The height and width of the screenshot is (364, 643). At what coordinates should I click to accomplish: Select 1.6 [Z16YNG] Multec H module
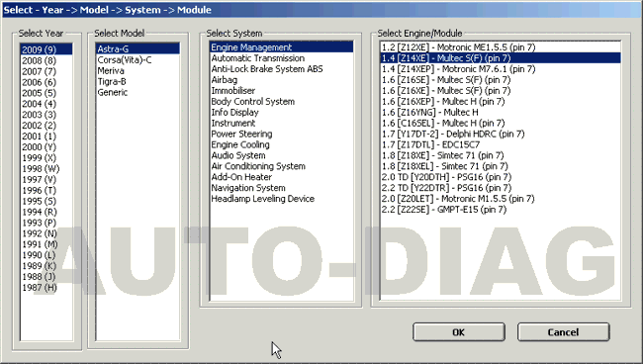click(501, 112)
